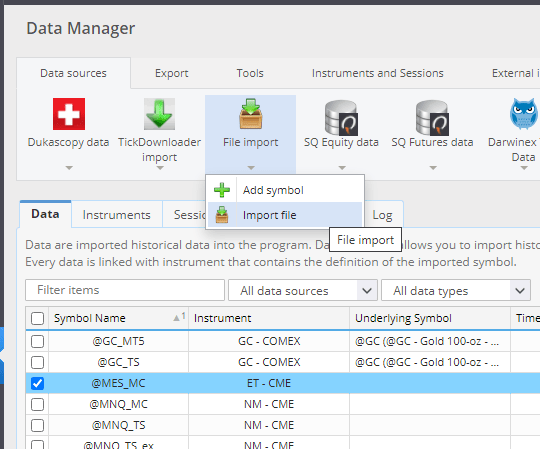Expand the File import dropdown arrow
The height and width of the screenshot is (449, 540).
click(x=251, y=168)
